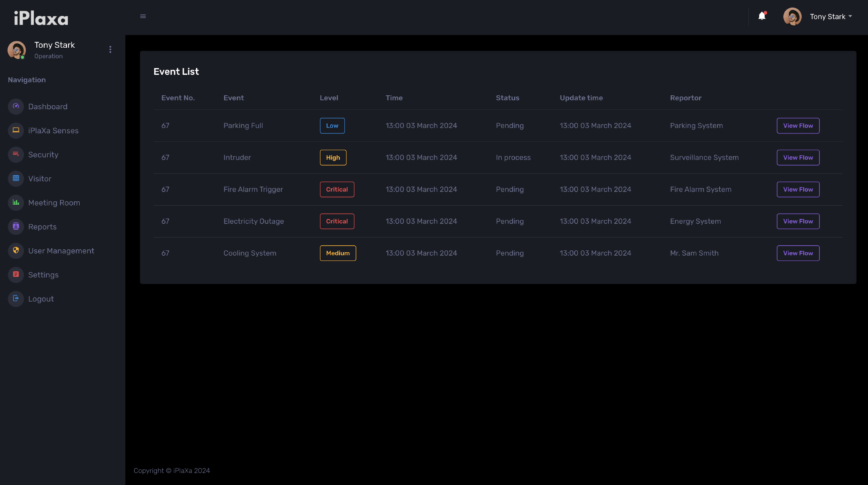Click the Critical badge for Fire Alarm Trigger
The width and height of the screenshot is (868, 485).
point(337,190)
